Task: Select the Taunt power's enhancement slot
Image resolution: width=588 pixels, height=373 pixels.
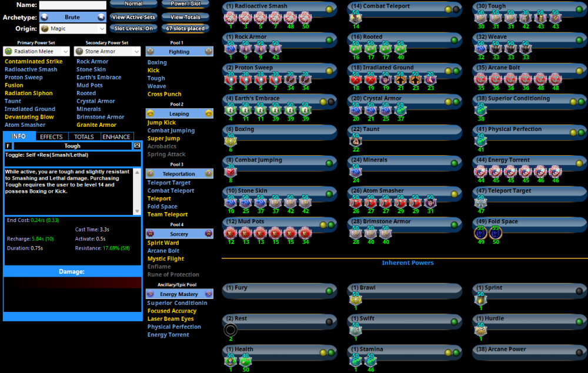Action: (x=355, y=140)
